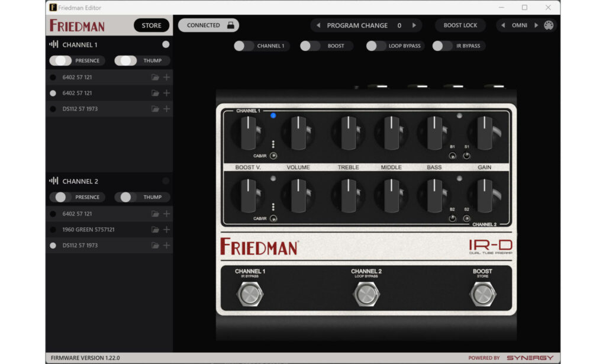The width and height of the screenshot is (606, 364).
Task: Toggle Channel 2 THUMP switch
Action: click(x=125, y=197)
